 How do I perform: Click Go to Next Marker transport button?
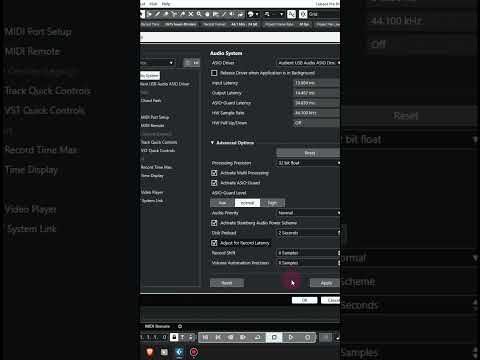pos(218,337)
